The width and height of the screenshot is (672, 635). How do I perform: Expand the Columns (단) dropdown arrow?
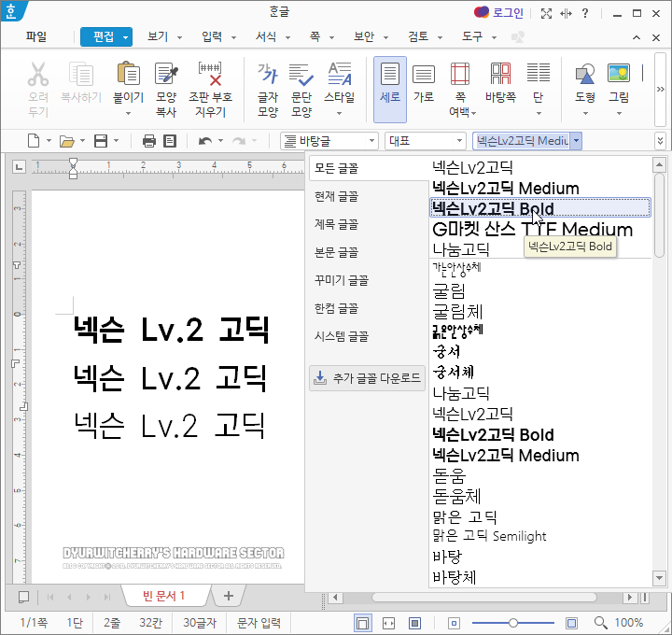pos(539,114)
